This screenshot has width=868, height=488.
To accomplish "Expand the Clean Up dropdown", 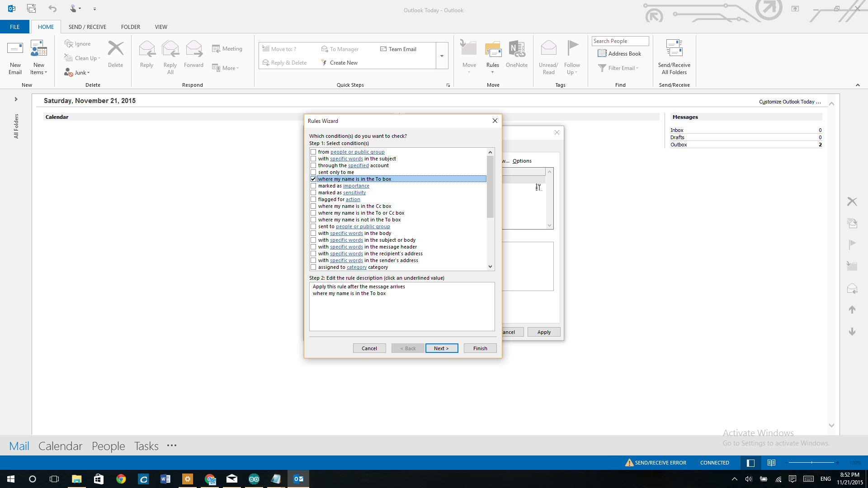I will point(99,58).
